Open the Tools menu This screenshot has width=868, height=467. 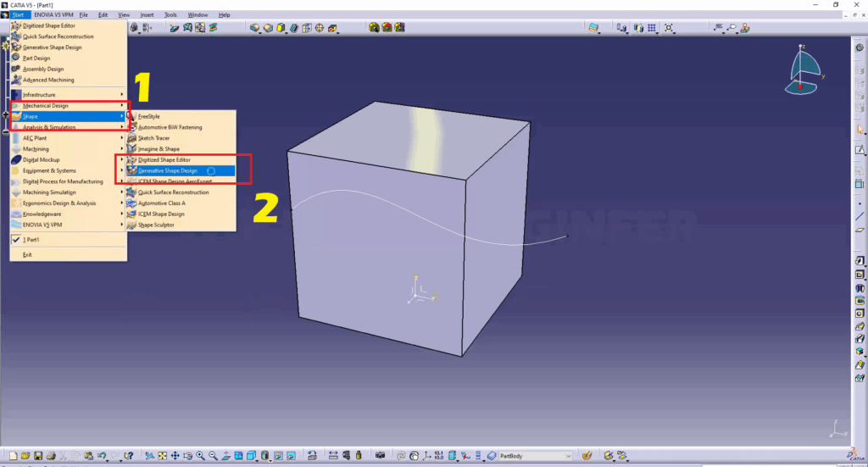(170, 14)
